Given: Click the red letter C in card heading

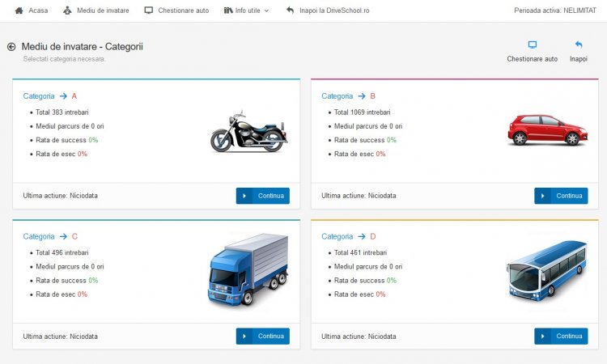Looking at the screenshot, I should pyautogui.click(x=74, y=236).
